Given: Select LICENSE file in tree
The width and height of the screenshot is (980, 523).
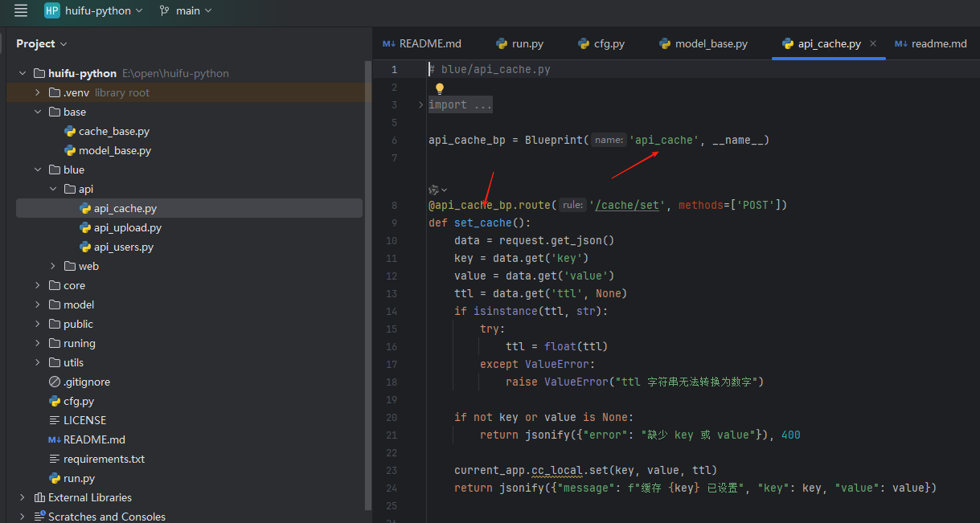Looking at the screenshot, I should click(x=84, y=420).
